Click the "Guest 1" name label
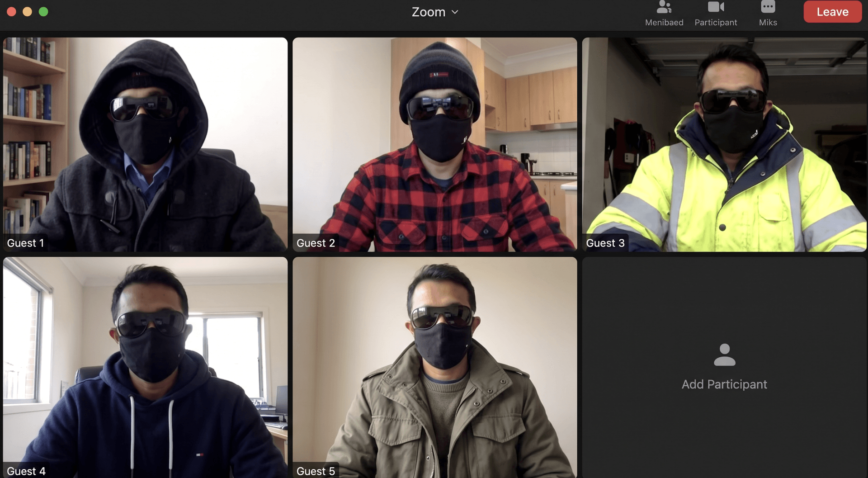 26,243
